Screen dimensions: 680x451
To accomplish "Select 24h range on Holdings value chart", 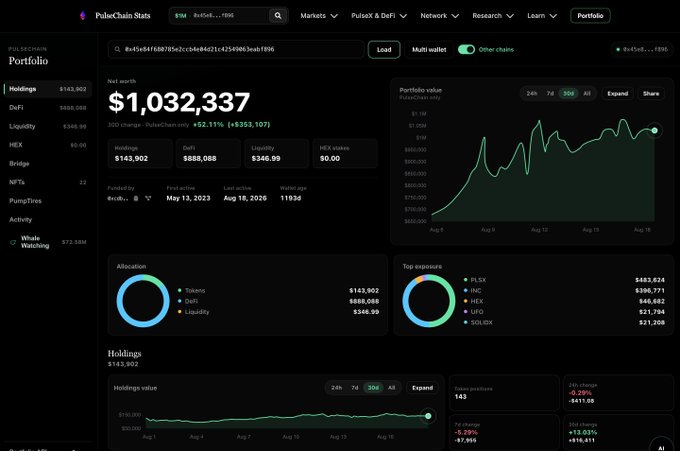I will (x=336, y=388).
